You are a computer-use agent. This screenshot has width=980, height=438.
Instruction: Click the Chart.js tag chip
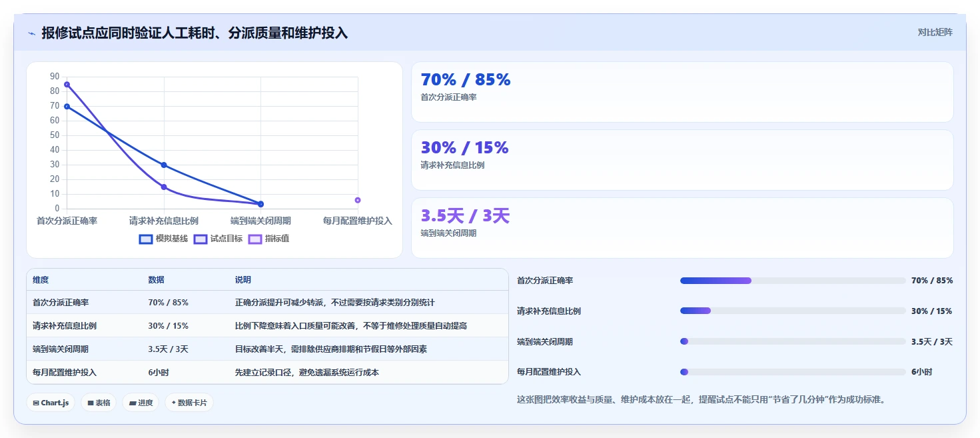(x=51, y=403)
